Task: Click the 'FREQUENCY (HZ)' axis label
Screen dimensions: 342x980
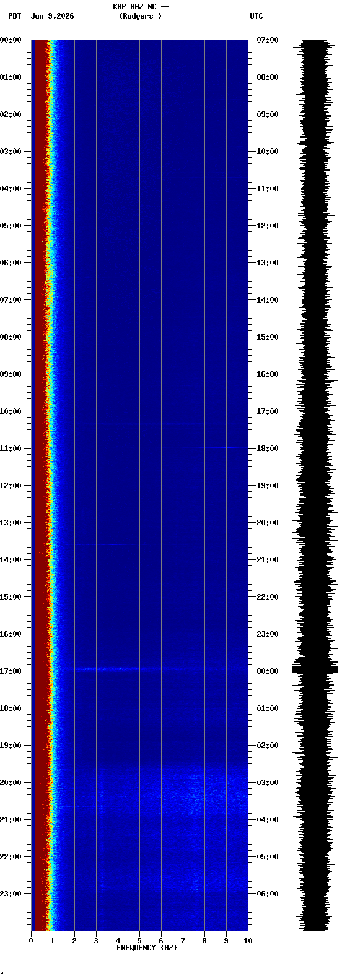Action: click(147, 947)
